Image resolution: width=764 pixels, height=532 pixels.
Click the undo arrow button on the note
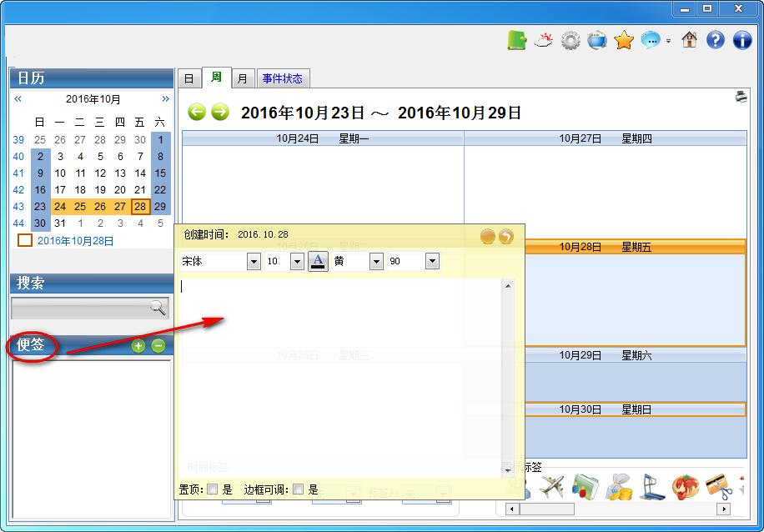pyautogui.click(x=506, y=238)
